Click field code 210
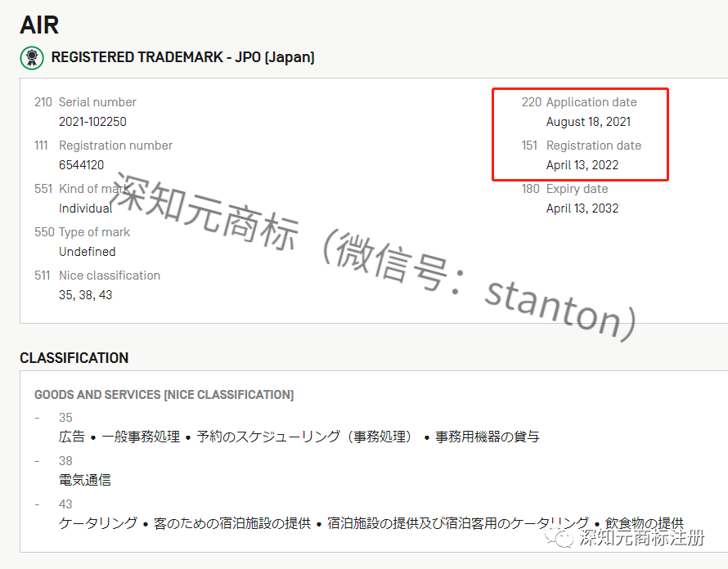 43,102
